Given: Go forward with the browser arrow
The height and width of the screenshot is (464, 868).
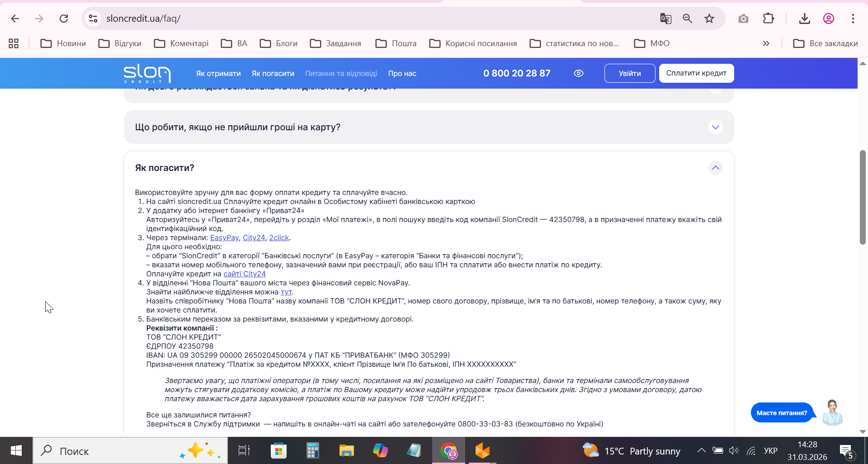Looking at the screenshot, I should coord(39,19).
